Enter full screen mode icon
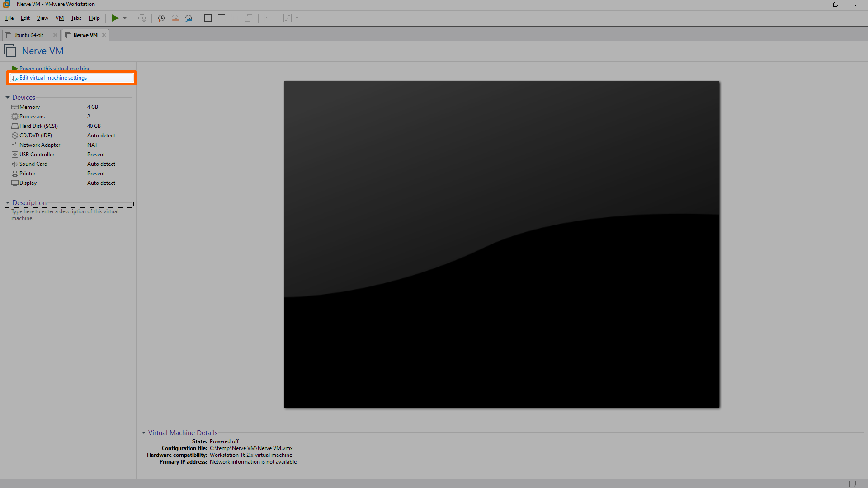 pyautogui.click(x=235, y=18)
